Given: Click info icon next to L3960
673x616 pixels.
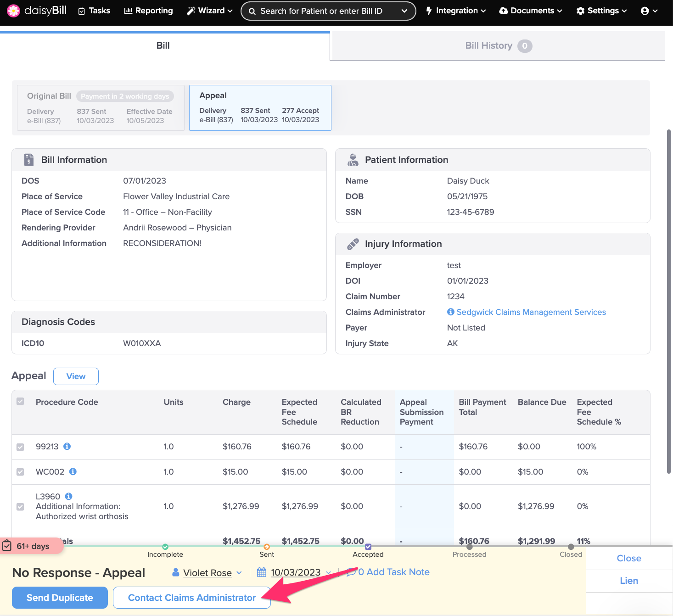Looking at the screenshot, I should 69,496.
